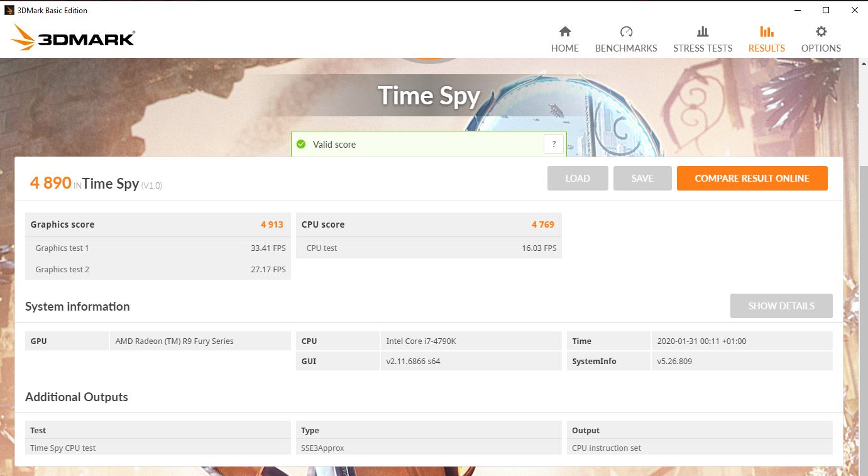Click the Stress Tests bar chart icon
868x476 pixels.
click(x=703, y=31)
